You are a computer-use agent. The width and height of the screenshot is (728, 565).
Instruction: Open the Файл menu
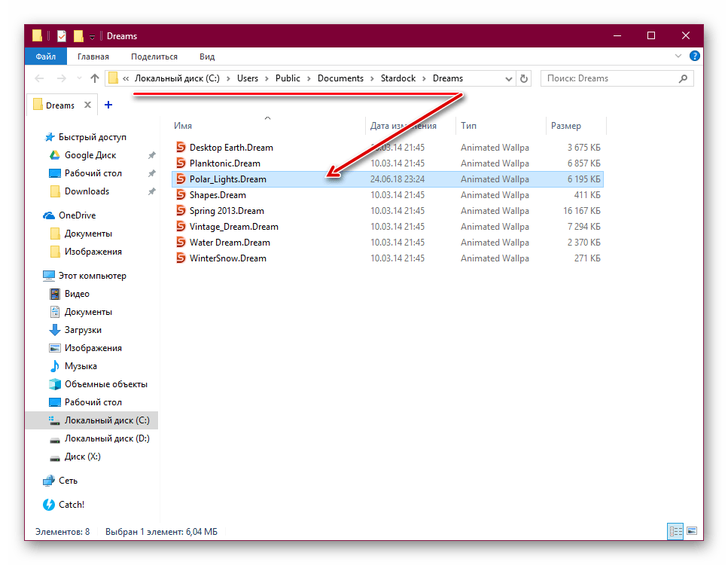click(45, 56)
